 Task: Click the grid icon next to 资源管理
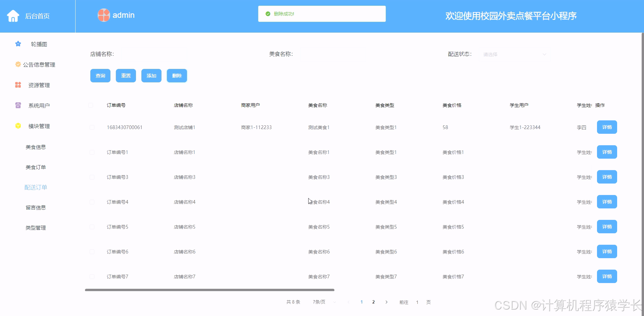tap(18, 85)
